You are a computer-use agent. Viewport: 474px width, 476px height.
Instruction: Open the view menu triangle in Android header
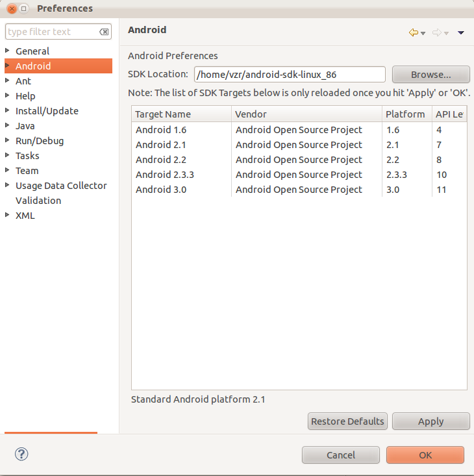point(460,32)
